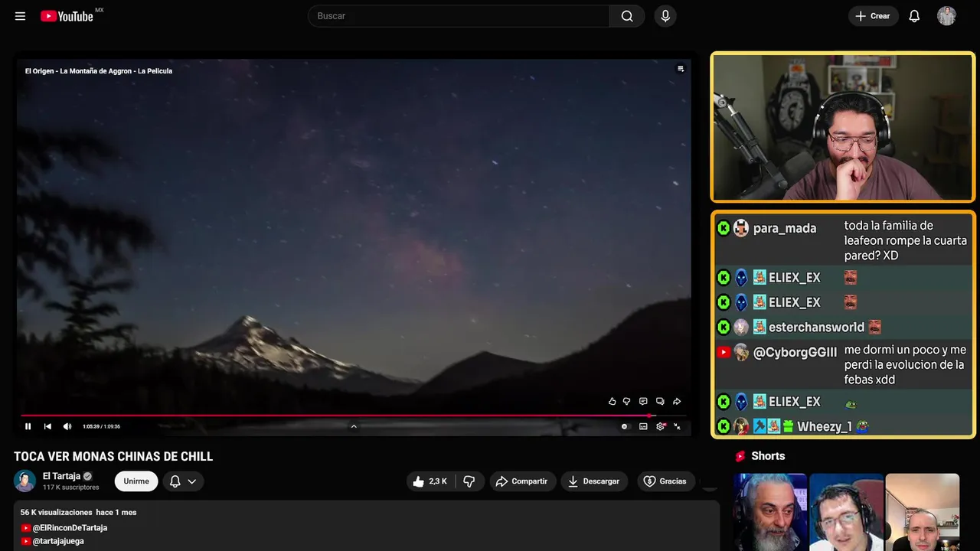Open the middle Short with glasses man
Image resolution: width=980 pixels, height=551 pixels.
[x=846, y=512]
